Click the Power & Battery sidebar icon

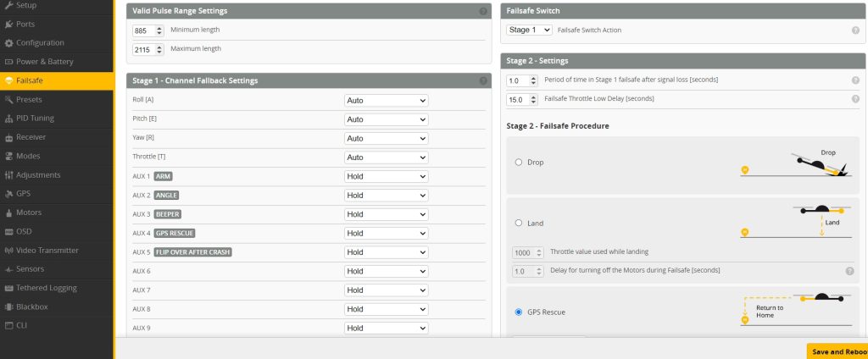(8, 62)
